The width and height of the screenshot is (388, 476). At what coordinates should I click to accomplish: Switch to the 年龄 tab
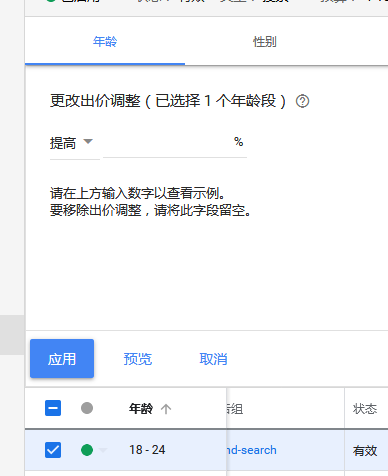(105, 42)
